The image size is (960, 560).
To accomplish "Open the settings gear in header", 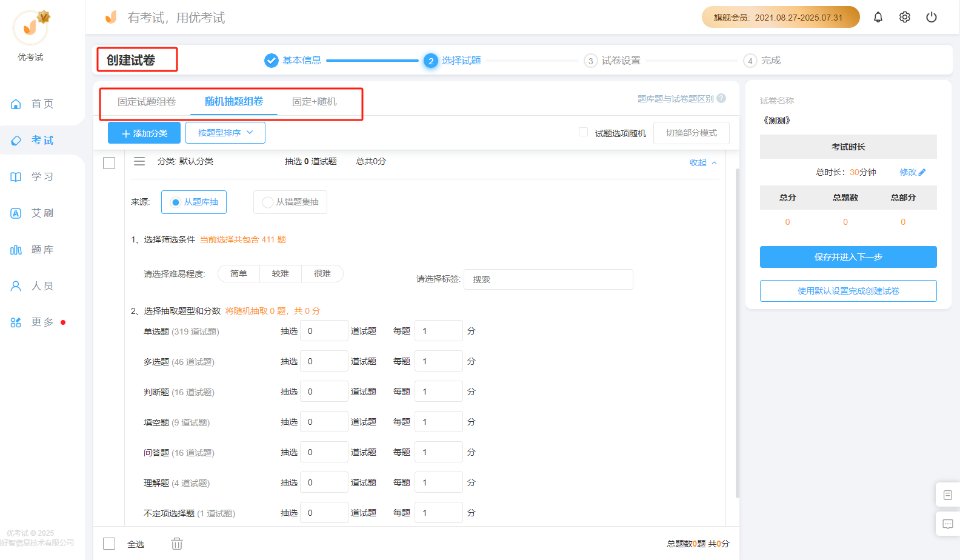I will [905, 17].
